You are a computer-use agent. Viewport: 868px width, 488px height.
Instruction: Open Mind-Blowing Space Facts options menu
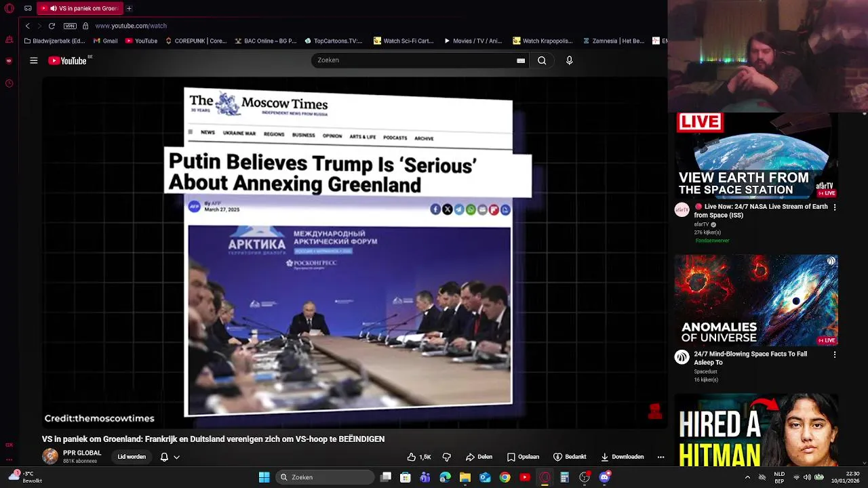pyautogui.click(x=835, y=354)
